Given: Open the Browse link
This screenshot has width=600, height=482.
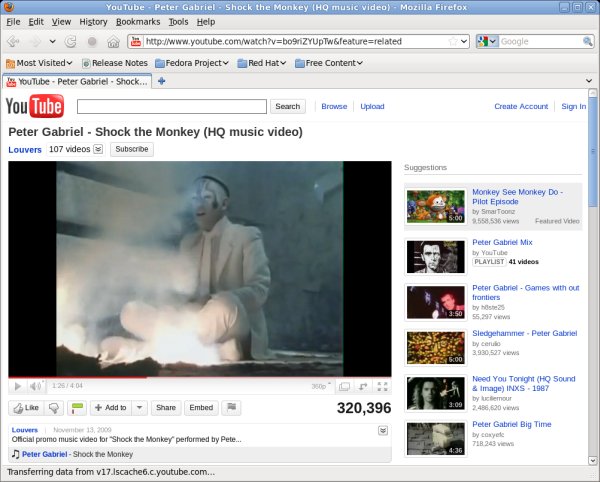Looking at the screenshot, I should [x=334, y=106].
